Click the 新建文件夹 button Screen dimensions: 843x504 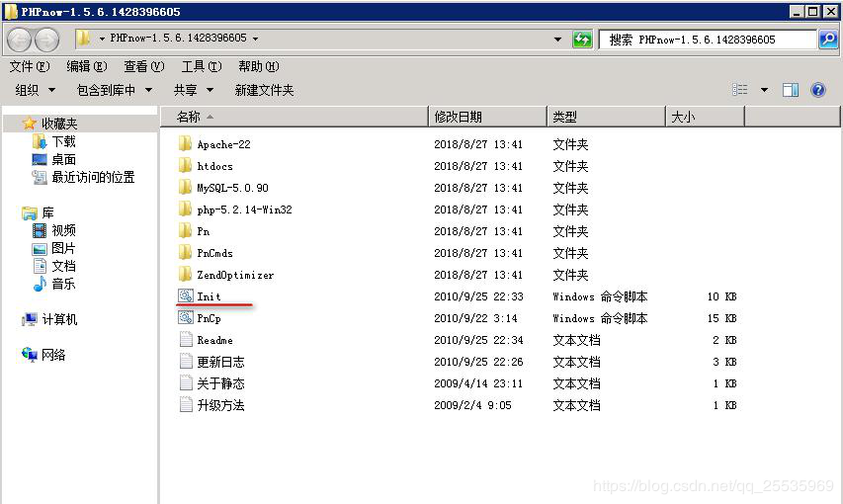tap(264, 90)
